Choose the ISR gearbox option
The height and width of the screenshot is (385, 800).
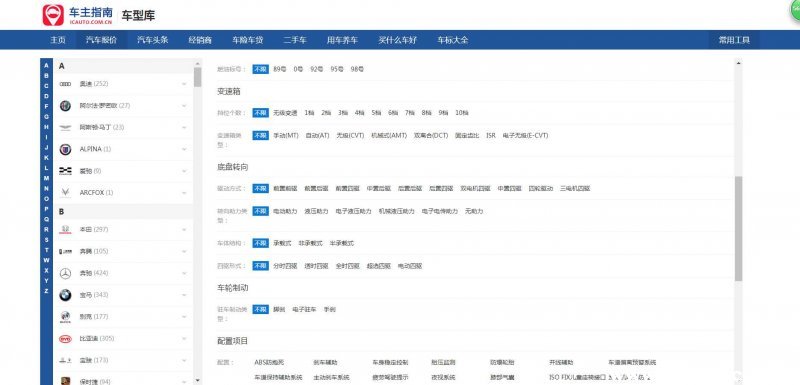(x=491, y=135)
